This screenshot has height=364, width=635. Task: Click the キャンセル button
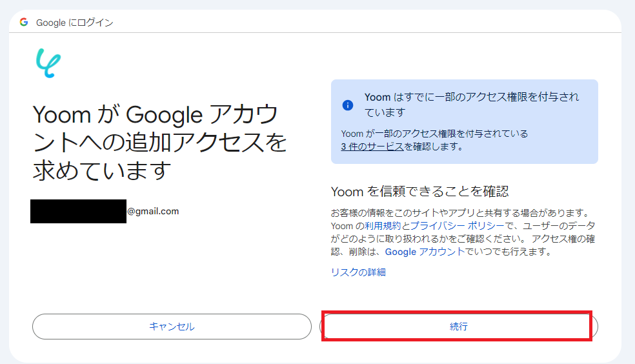point(172,327)
